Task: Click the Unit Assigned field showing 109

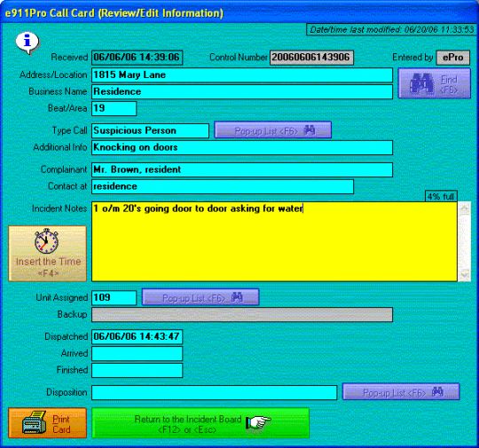Action: point(114,298)
